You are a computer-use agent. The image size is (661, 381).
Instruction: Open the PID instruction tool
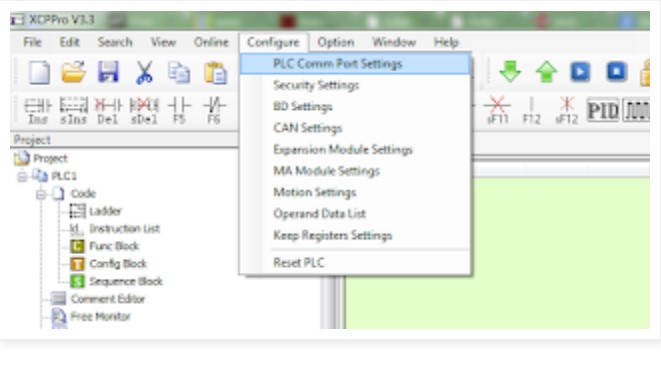603,110
